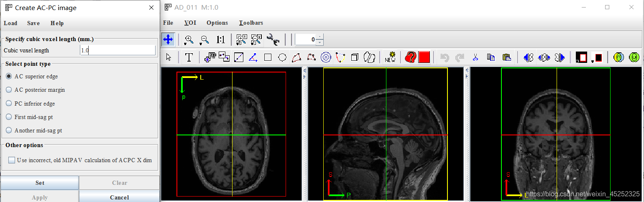The image size is (644, 202).
Task: Open the VOI menu
Action: coord(190,23)
